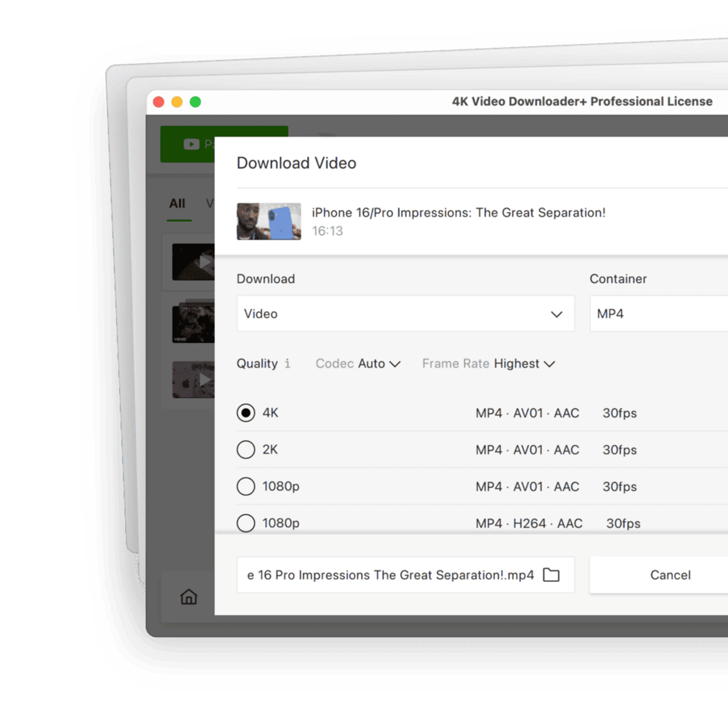The width and height of the screenshot is (728, 728).
Task: Click the red close window button
Action: [159, 102]
